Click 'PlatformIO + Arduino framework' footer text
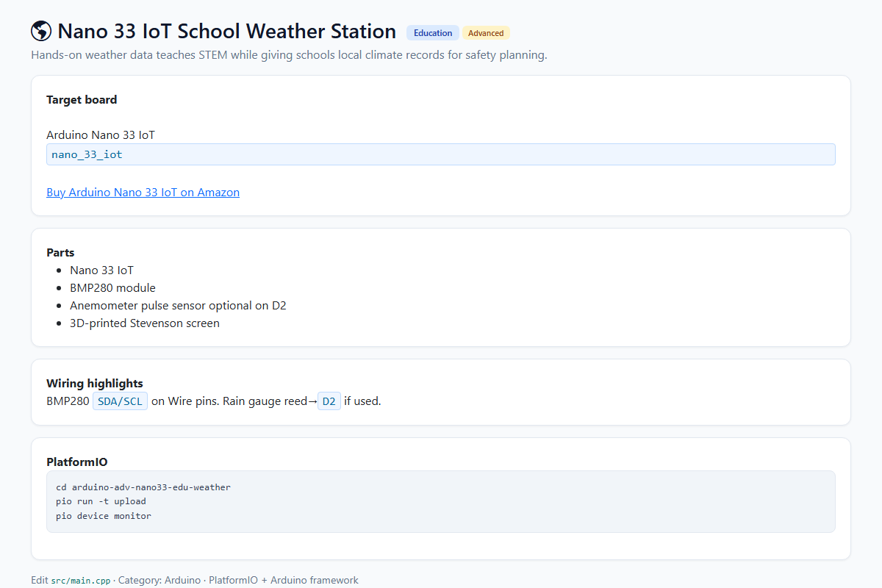This screenshot has width=882, height=588. pos(284,581)
